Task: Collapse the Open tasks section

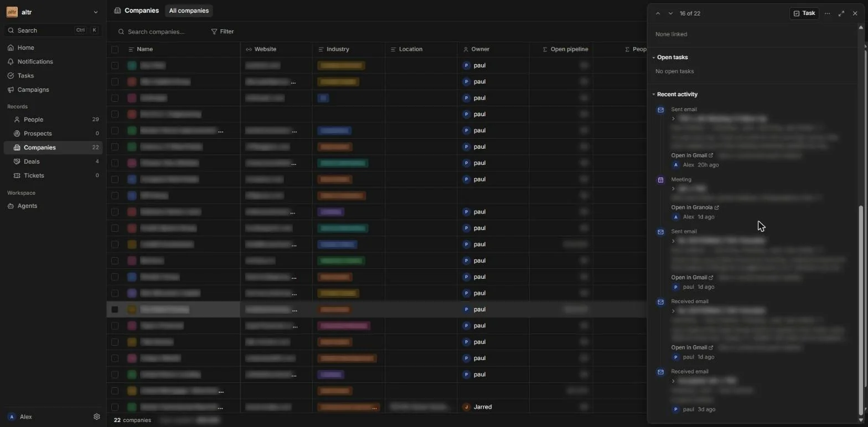Action: coord(670,58)
